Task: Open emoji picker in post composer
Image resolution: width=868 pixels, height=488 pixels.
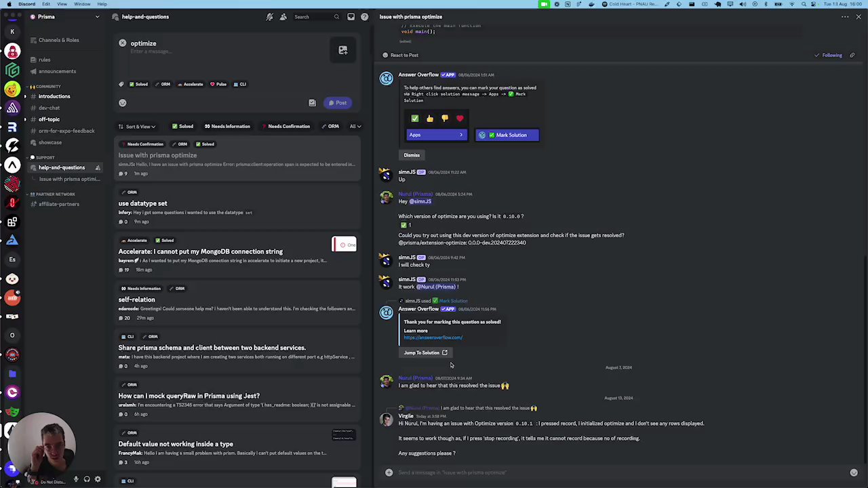Action: coord(123,103)
